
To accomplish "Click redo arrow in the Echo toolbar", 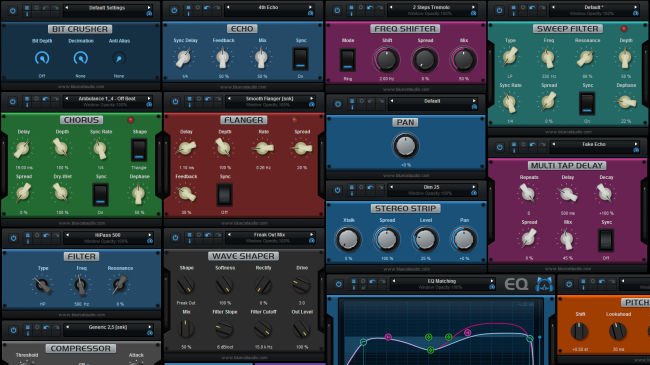I will tap(216, 7).
